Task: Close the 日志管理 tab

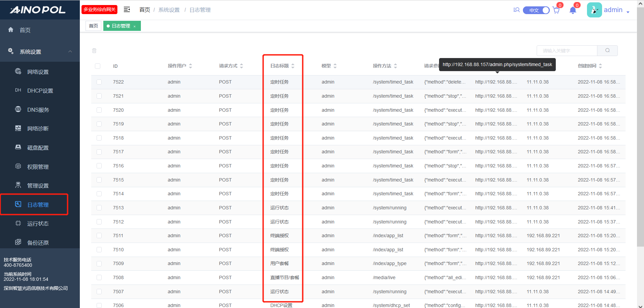Action: [135, 27]
